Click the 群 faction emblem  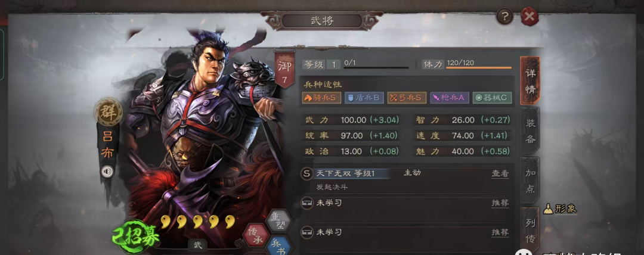[x=109, y=111]
